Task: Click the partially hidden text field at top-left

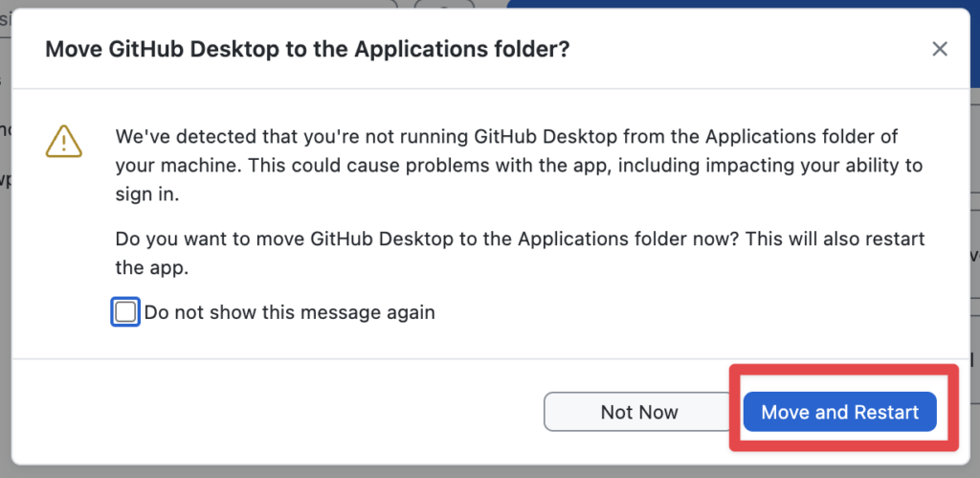Action: (191, 4)
